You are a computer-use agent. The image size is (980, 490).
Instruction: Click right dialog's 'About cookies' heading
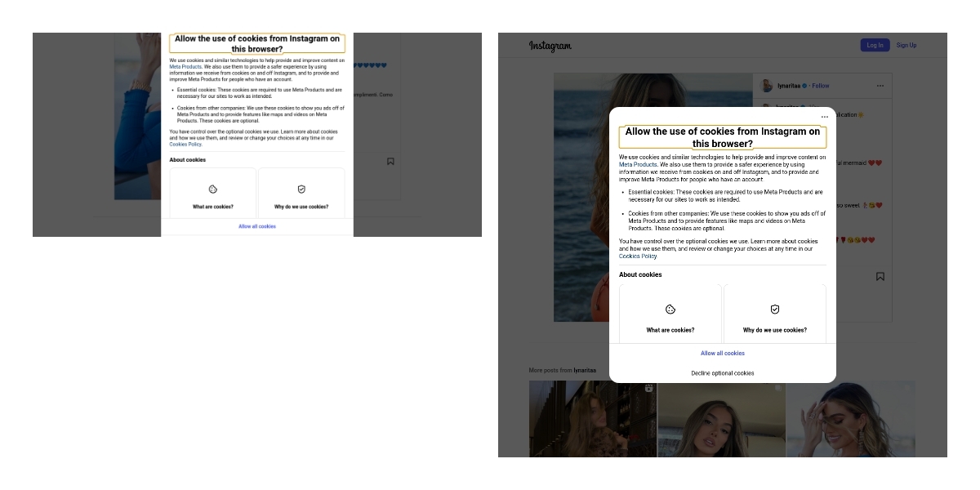[x=640, y=275]
